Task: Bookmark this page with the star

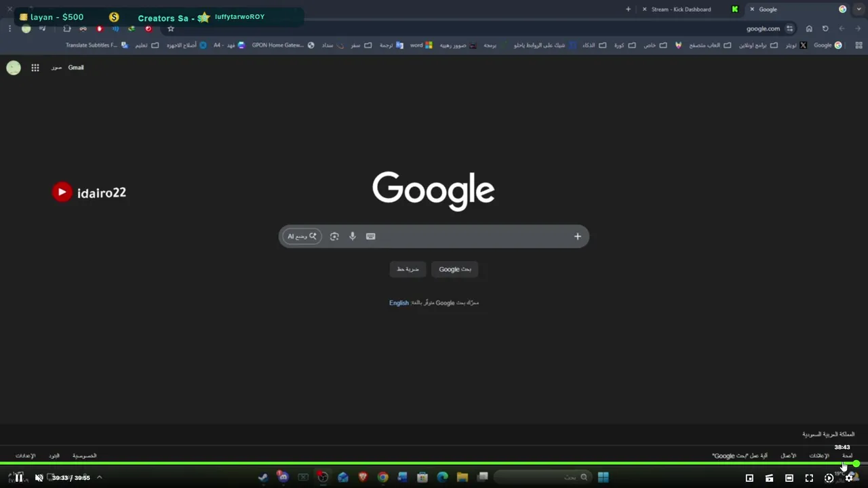Action: coord(171,28)
